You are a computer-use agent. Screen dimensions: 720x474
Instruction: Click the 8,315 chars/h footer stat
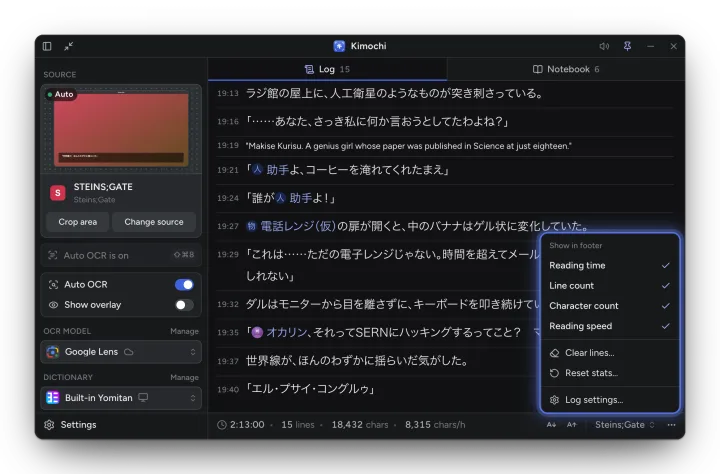435,425
